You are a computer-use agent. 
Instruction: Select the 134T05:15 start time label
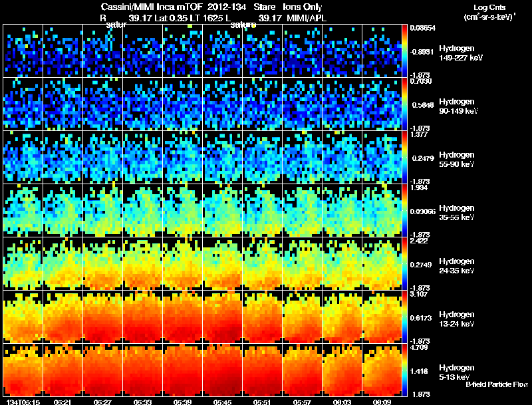(x=23, y=402)
